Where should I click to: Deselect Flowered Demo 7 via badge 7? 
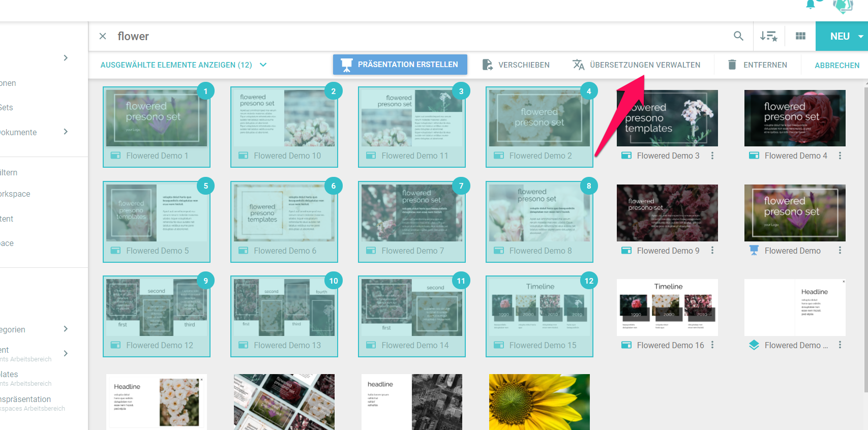[461, 186]
